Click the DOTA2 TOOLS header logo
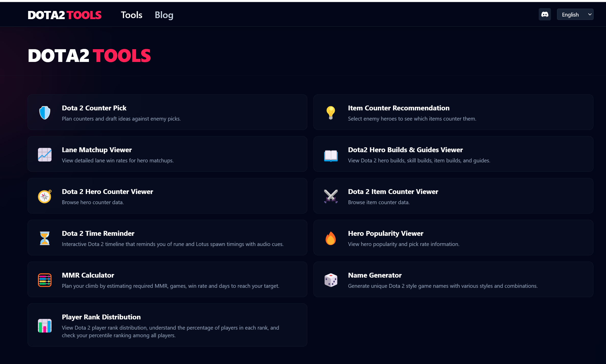The height and width of the screenshot is (364, 606). point(64,15)
